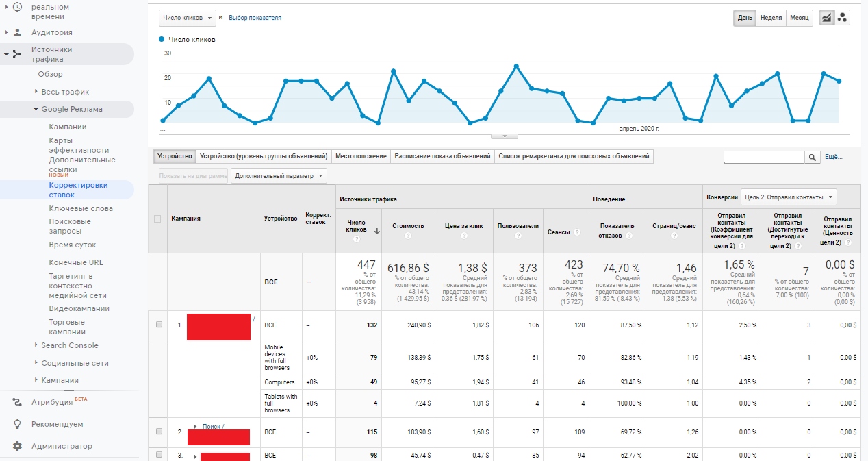868x461 pixels.
Task: Click the sort arrow in Число кликов
Action: click(376, 231)
